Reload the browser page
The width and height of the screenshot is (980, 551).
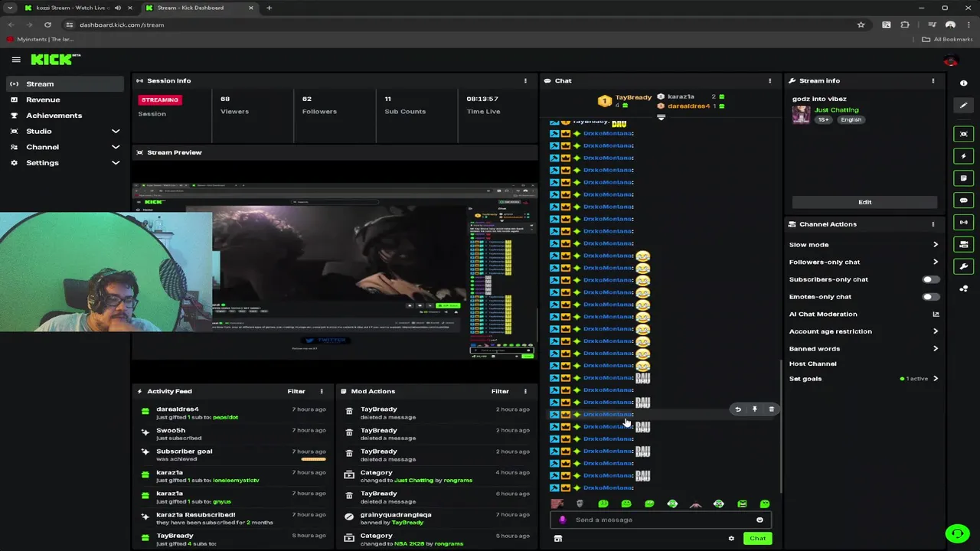pyautogui.click(x=47, y=24)
